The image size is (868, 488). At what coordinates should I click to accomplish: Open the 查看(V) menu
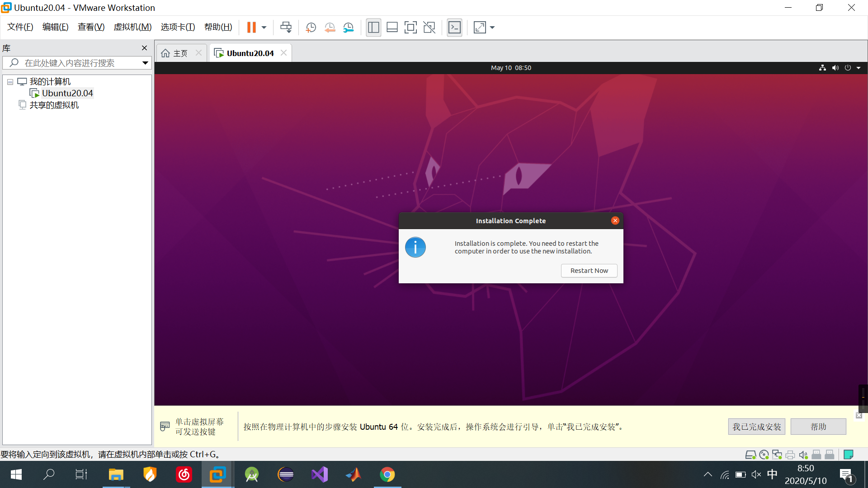coord(91,27)
